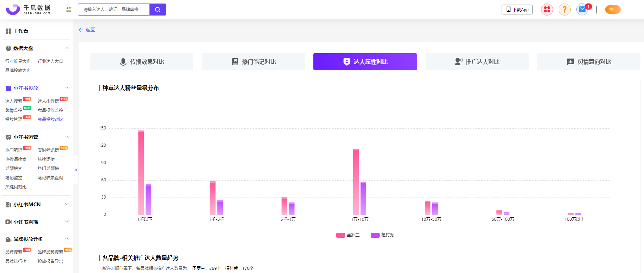The width and height of the screenshot is (644, 273).
Task: Collapse the 小红书投放 section chevron
Action: 67,88
